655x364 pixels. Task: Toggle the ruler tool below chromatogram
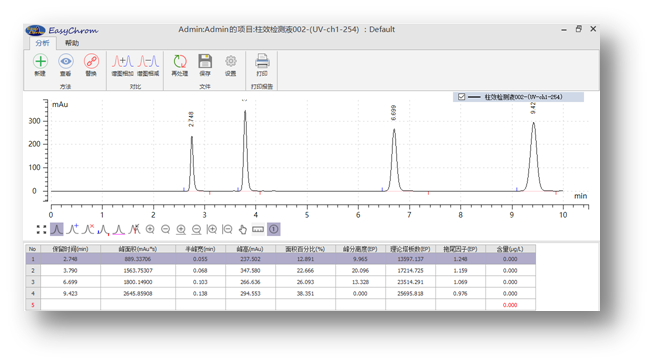click(x=258, y=229)
